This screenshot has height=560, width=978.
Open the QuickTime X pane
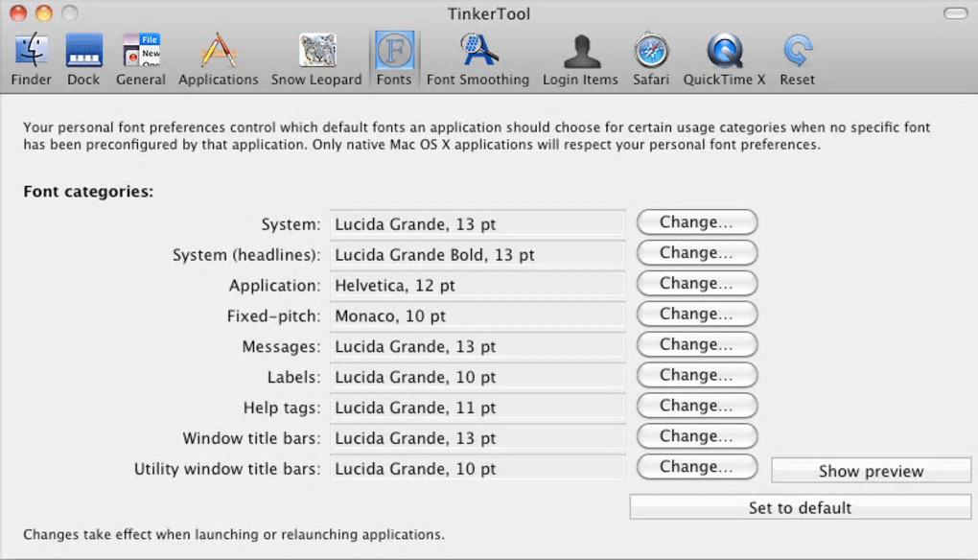tap(724, 59)
